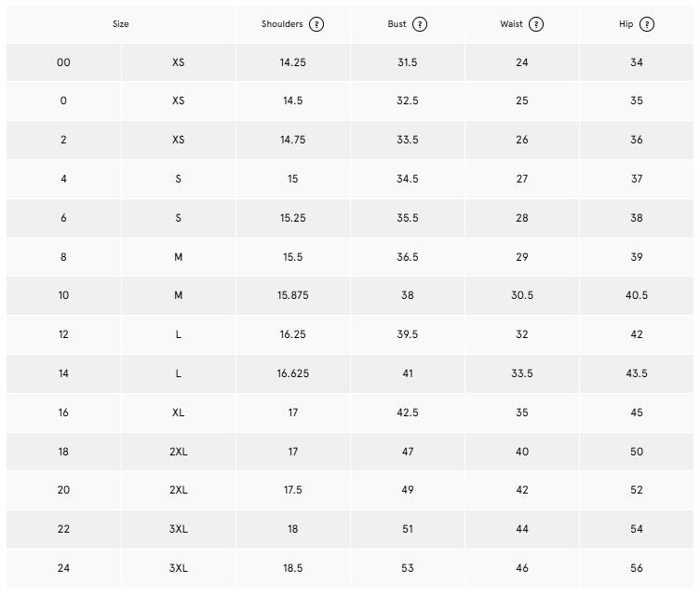Click the XL letter size cell
This screenshot has height=596, width=700.
pos(178,413)
